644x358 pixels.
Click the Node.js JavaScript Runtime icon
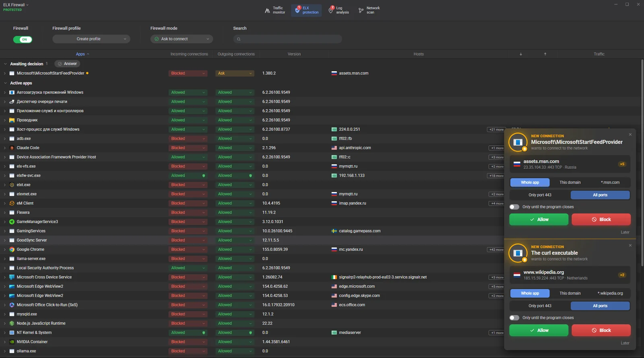click(x=12, y=323)
